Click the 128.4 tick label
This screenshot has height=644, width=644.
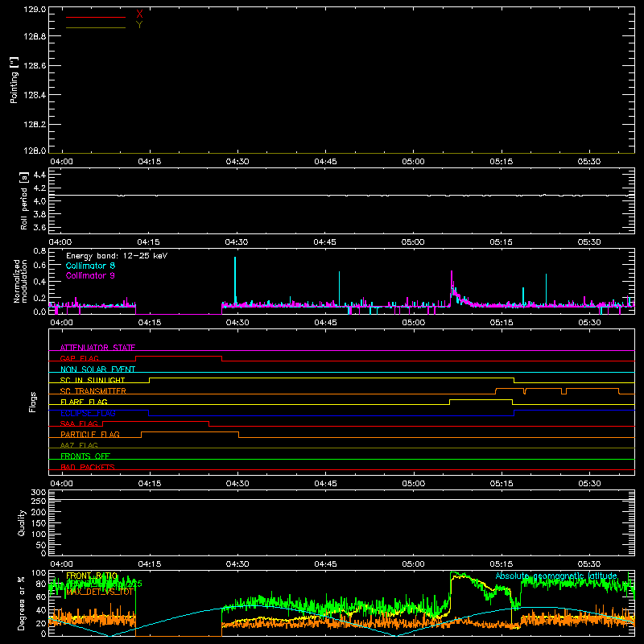35,95
